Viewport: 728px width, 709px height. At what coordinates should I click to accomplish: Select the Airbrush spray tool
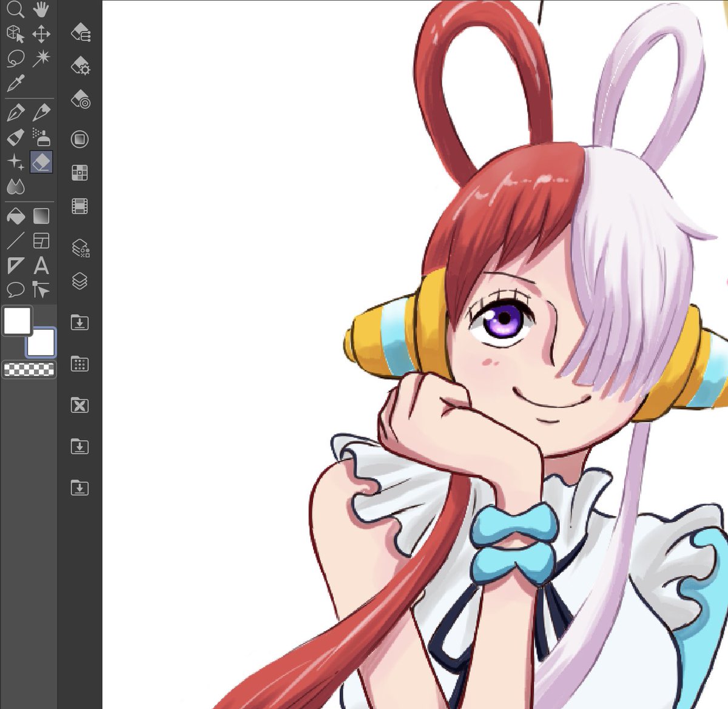(41, 137)
